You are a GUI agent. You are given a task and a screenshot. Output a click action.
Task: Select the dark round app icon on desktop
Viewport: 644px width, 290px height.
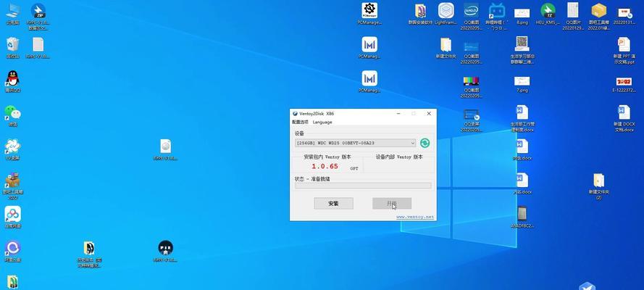pyautogui.click(x=165, y=251)
